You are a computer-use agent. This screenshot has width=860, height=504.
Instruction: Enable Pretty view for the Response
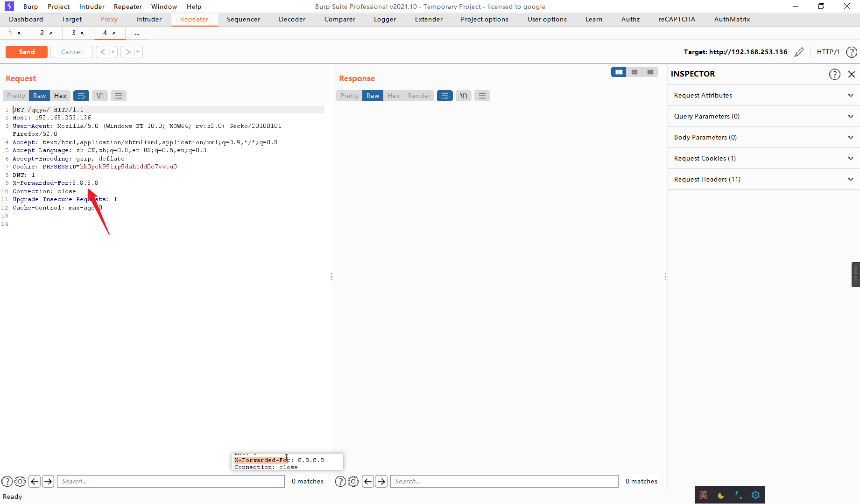pyautogui.click(x=349, y=95)
